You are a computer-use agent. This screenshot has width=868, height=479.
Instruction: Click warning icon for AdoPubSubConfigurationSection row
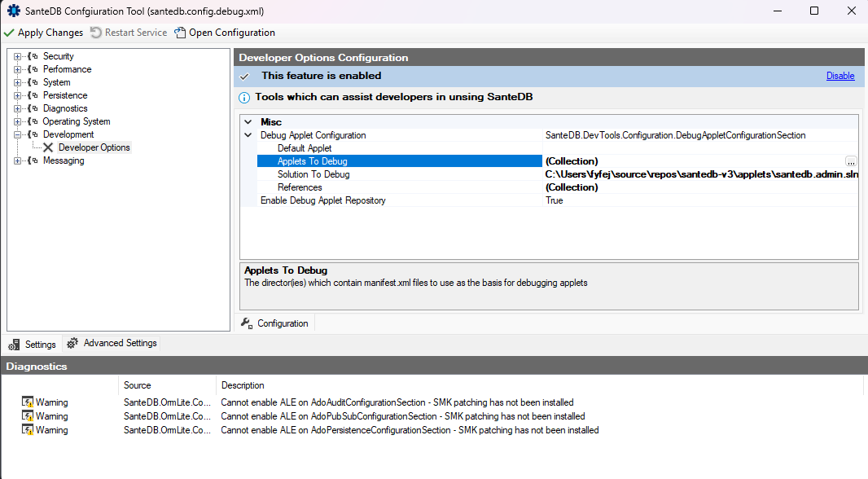click(x=27, y=416)
